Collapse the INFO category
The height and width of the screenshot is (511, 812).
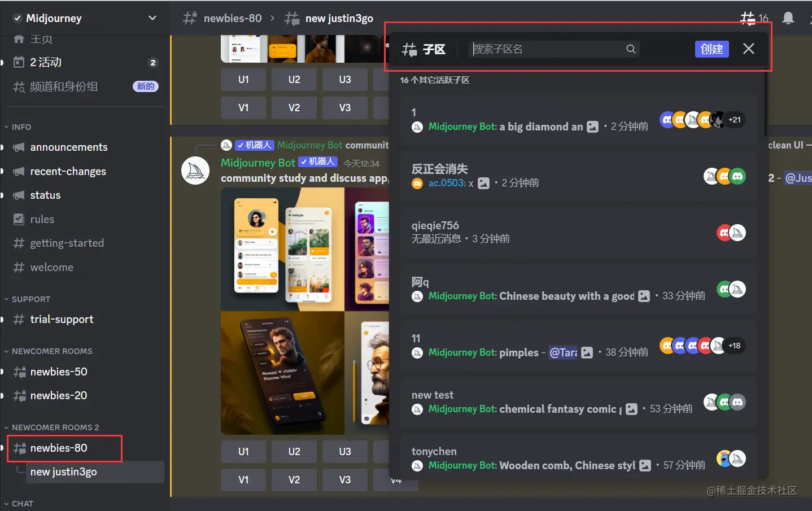18,127
